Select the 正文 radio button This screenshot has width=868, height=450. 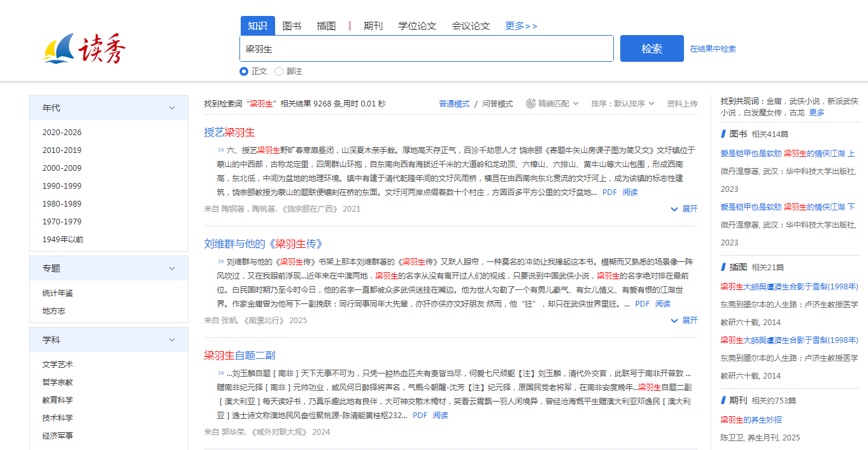click(x=244, y=71)
